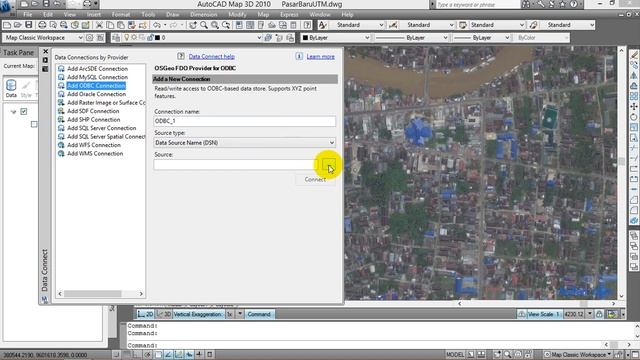
Task: Click the status bar zoom magnifier icon
Action: (507, 354)
